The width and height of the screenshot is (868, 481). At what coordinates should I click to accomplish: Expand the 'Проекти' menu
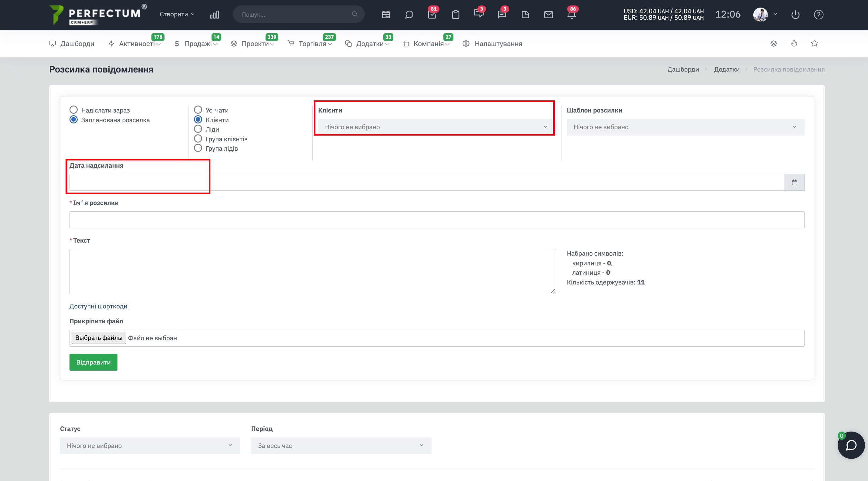pos(253,43)
